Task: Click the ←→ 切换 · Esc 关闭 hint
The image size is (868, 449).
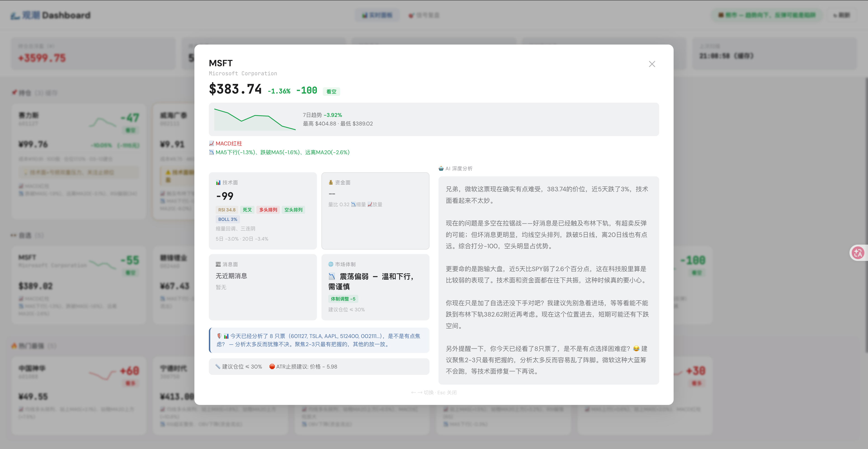Action: [434, 392]
